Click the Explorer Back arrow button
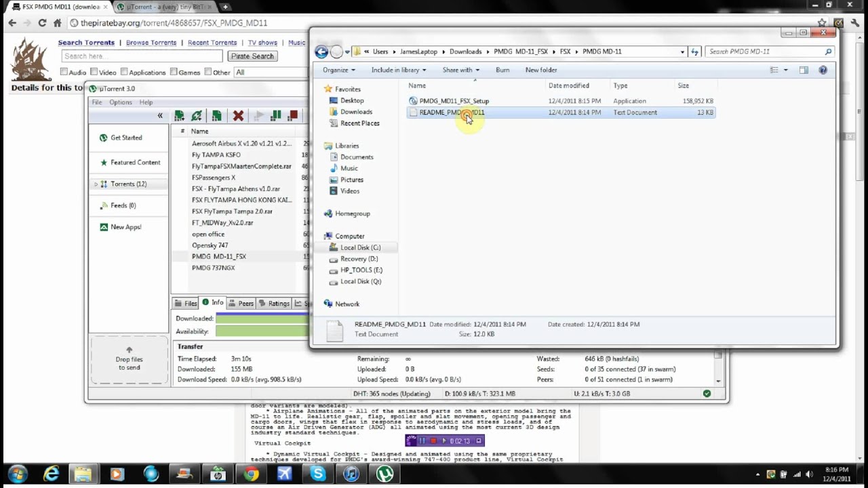868x488 pixels. [x=321, y=52]
